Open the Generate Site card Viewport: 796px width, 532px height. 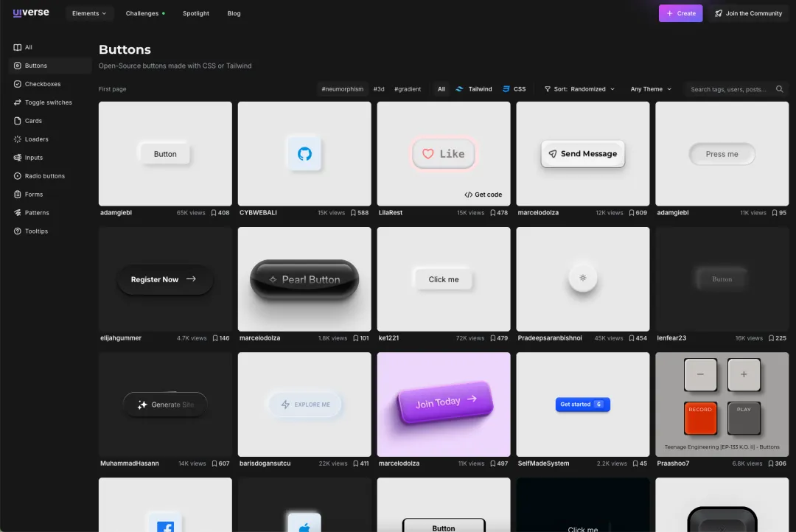point(166,404)
